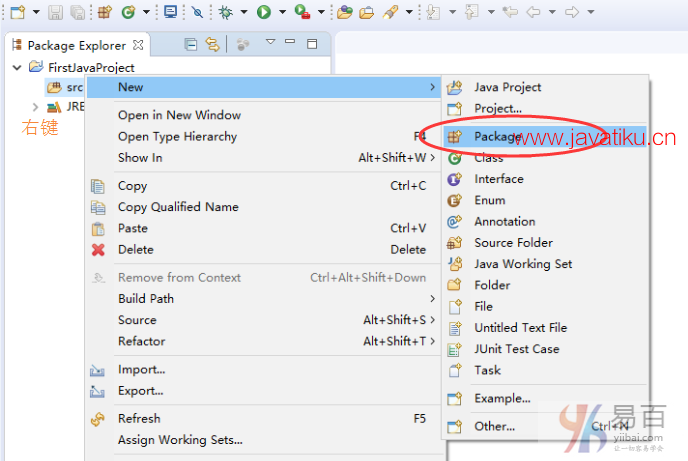Image resolution: width=688 pixels, height=461 pixels.
Task: Click the Debug bug icon in toolbar
Action: [x=227, y=12]
